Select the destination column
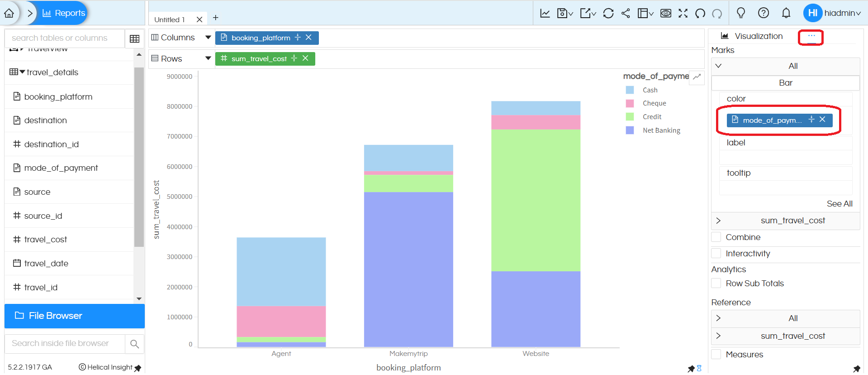 [x=45, y=120]
